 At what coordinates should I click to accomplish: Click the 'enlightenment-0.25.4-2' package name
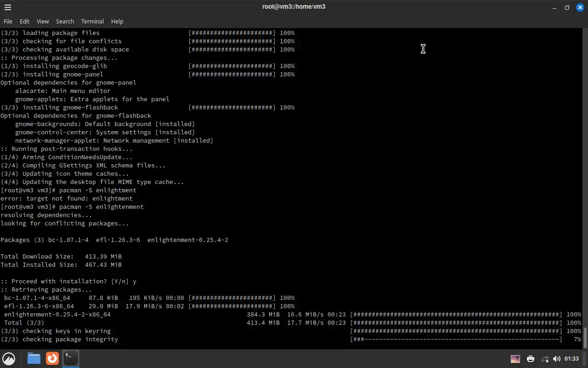point(188,240)
